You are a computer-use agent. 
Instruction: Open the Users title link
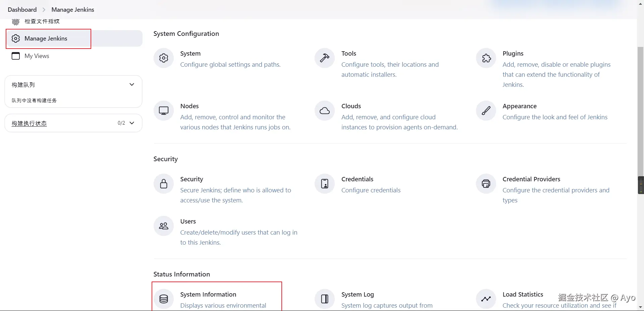(x=188, y=222)
